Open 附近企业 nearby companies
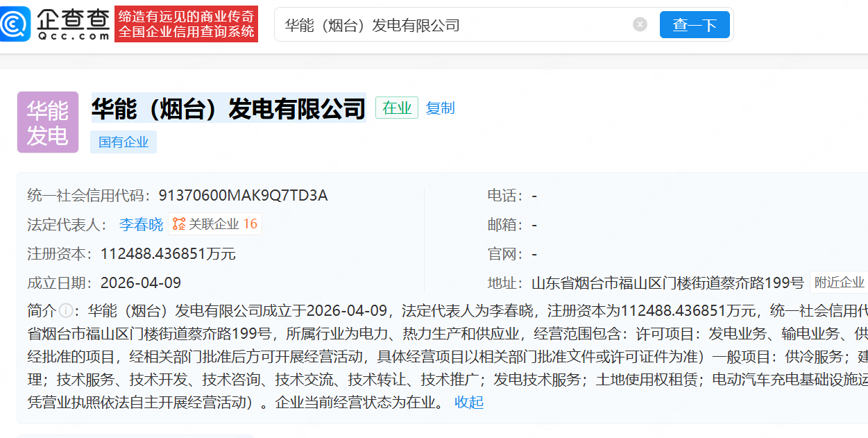The height and width of the screenshot is (438, 868). tap(839, 283)
